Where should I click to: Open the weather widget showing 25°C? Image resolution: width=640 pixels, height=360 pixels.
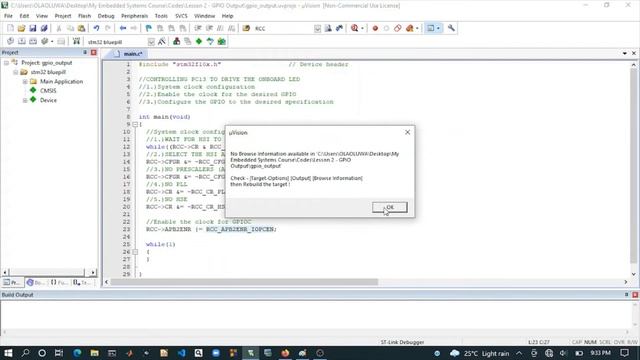click(479, 353)
